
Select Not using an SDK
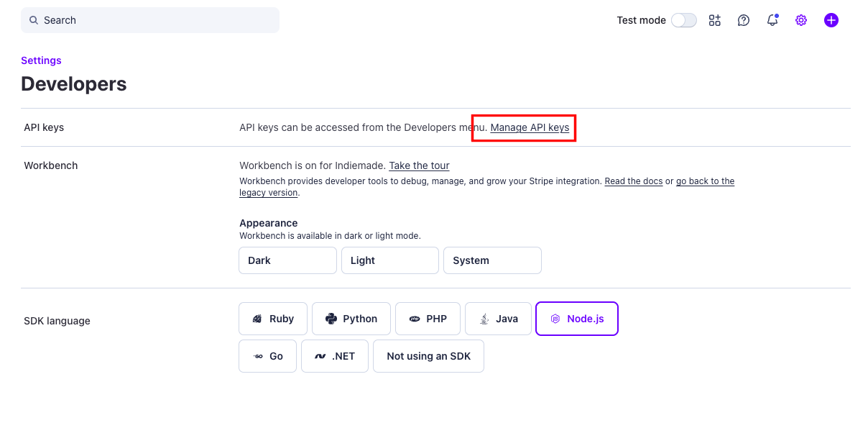tap(428, 355)
